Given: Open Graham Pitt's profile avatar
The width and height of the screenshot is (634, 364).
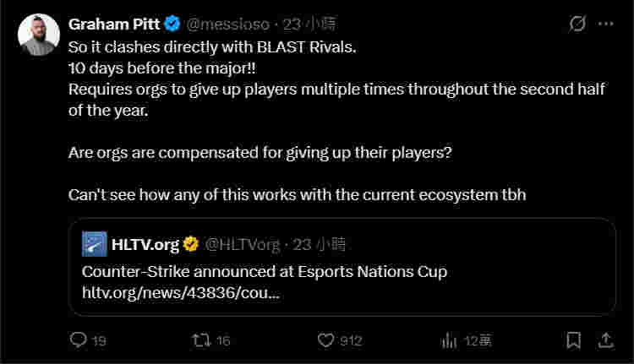Looking at the screenshot, I should pos(39,35).
